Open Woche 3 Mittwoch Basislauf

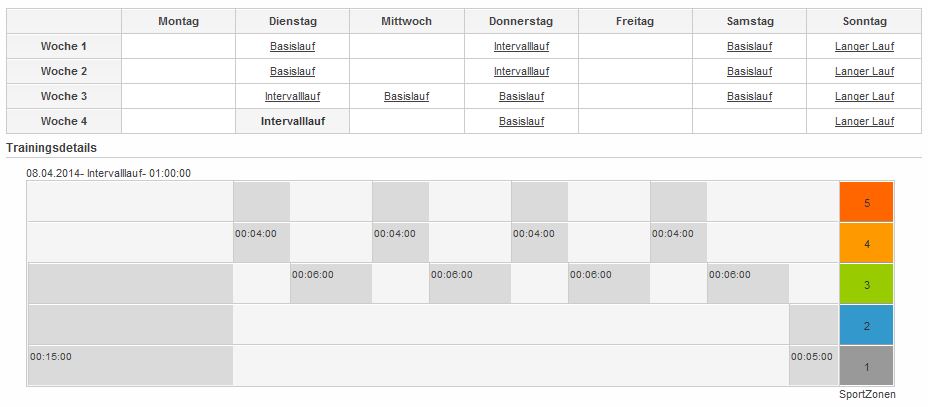point(406,96)
